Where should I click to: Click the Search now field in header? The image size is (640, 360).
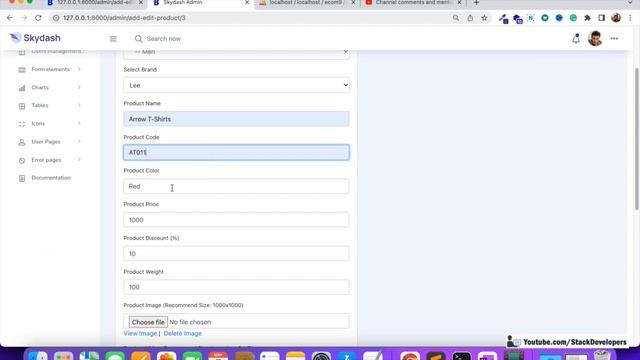point(164,39)
